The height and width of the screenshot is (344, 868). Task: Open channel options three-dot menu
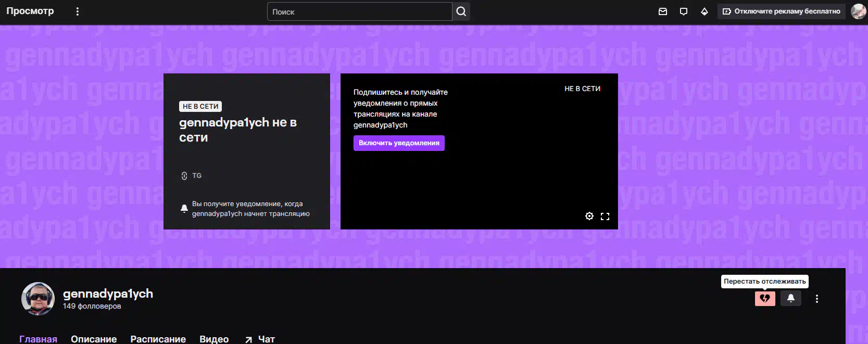tap(817, 299)
